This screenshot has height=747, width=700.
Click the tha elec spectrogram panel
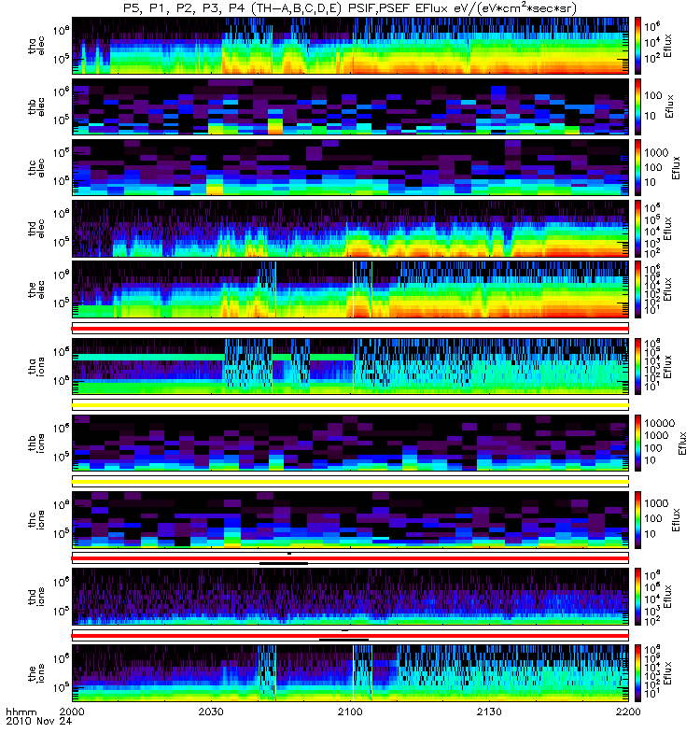[x=350, y=46]
